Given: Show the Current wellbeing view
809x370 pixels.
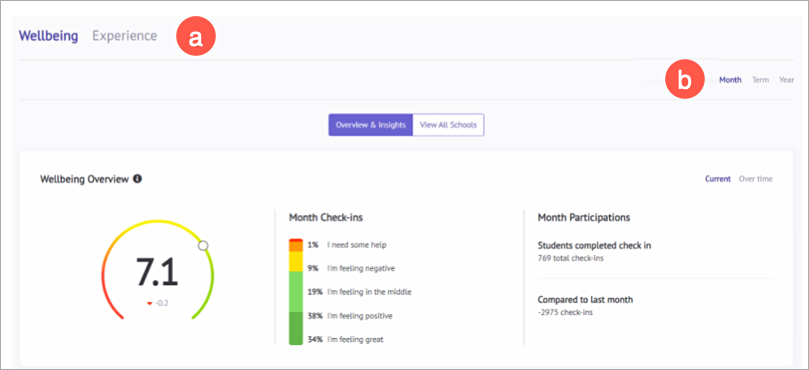Looking at the screenshot, I should tap(718, 179).
